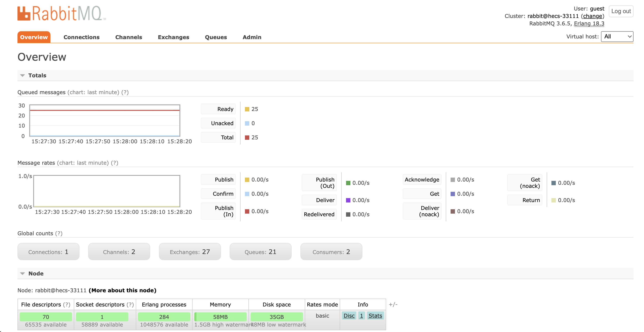Open help (?) next to Socket descriptors
The image size is (644, 332).
[x=130, y=304]
